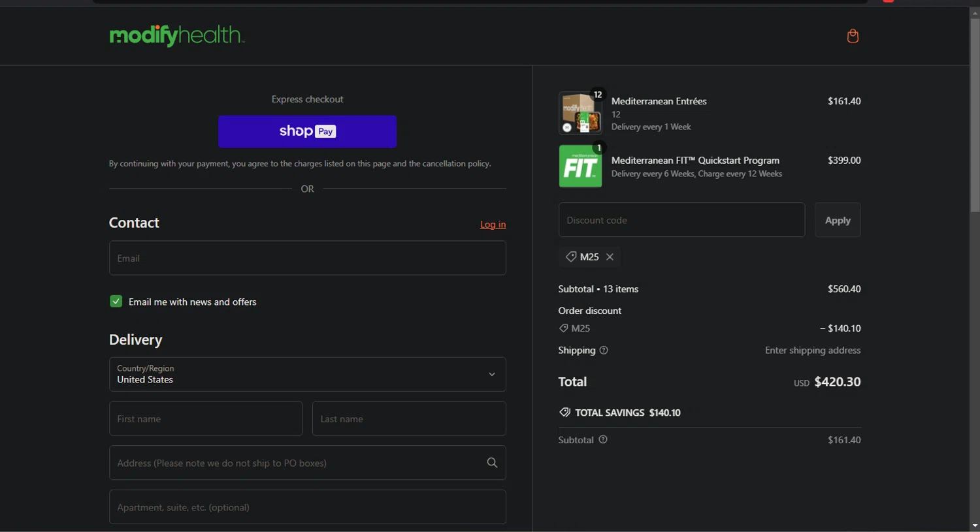Click the scrollbar down arrow
The image size is (980, 532).
click(x=975, y=526)
